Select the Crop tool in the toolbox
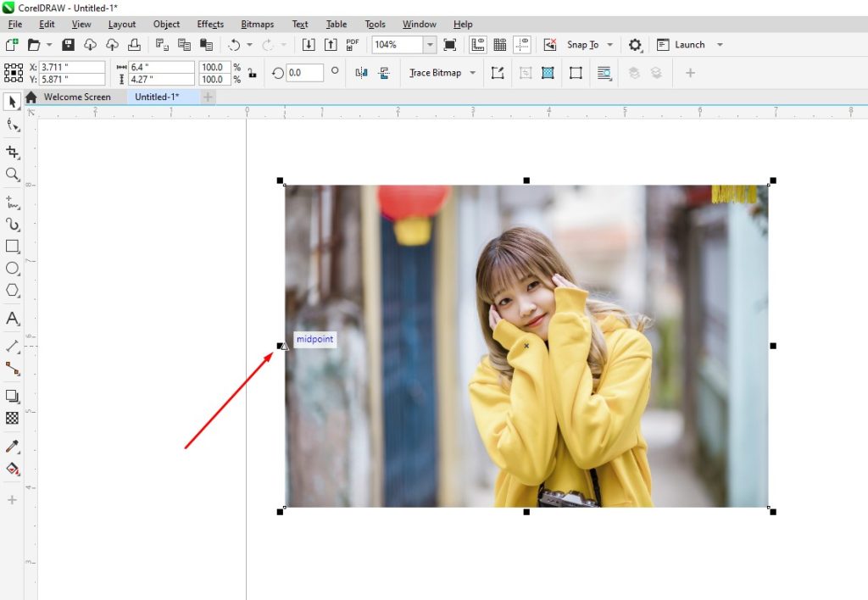Image resolution: width=868 pixels, height=600 pixels. click(12, 152)
